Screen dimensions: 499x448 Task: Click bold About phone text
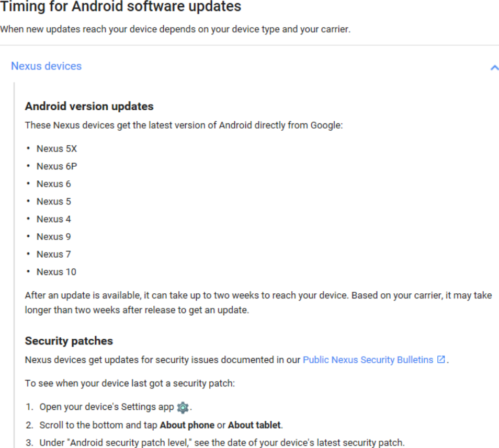pyautogui.click(x=187, y=425)
